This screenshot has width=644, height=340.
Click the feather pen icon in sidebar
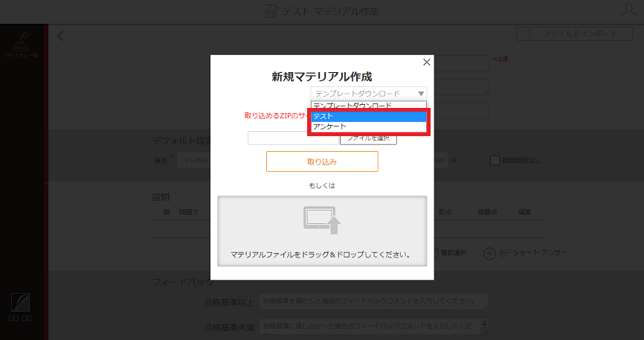(21, 303)
